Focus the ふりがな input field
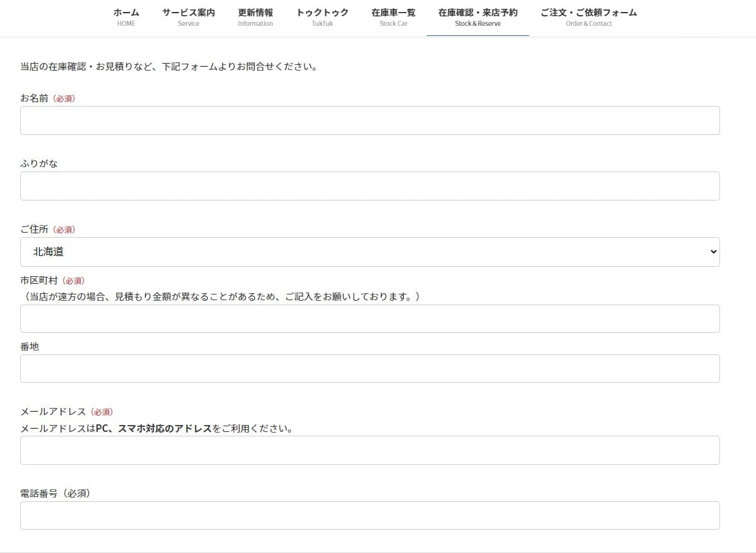 370,186
